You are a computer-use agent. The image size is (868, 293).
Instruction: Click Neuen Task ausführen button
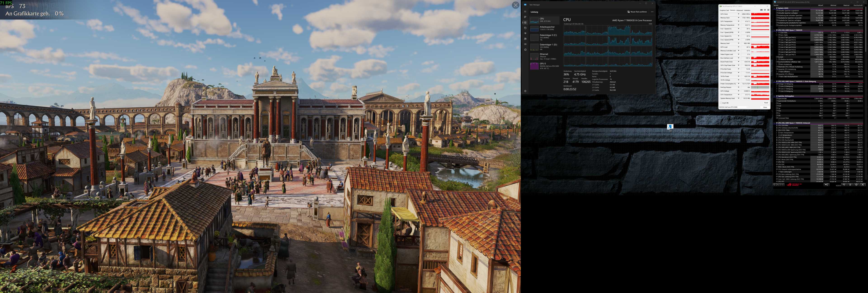click(637, 12)
